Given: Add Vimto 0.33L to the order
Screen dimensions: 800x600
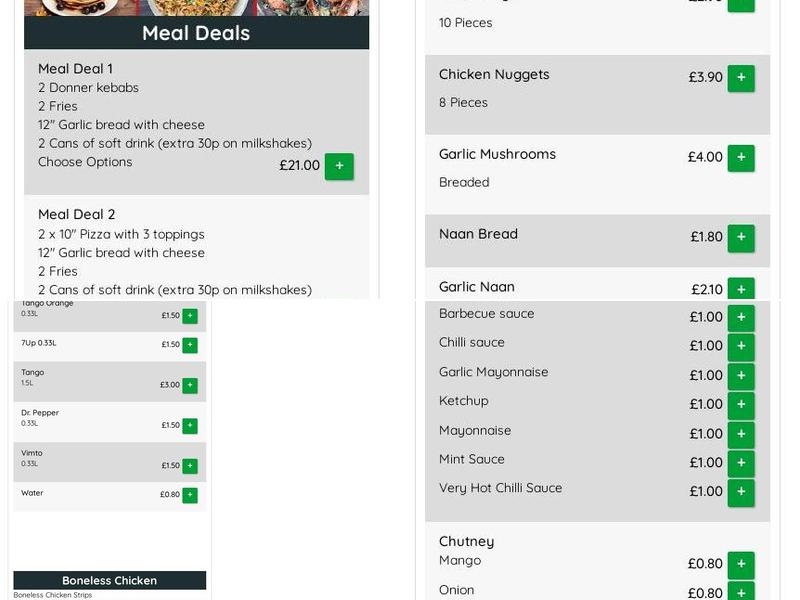Looking at the screenshot, I should [190, 465].
